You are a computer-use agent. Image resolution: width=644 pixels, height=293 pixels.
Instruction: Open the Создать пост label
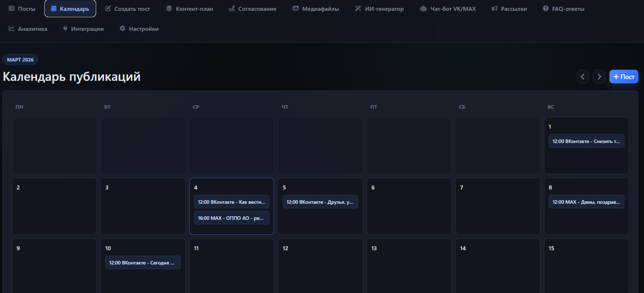(132, 9)
